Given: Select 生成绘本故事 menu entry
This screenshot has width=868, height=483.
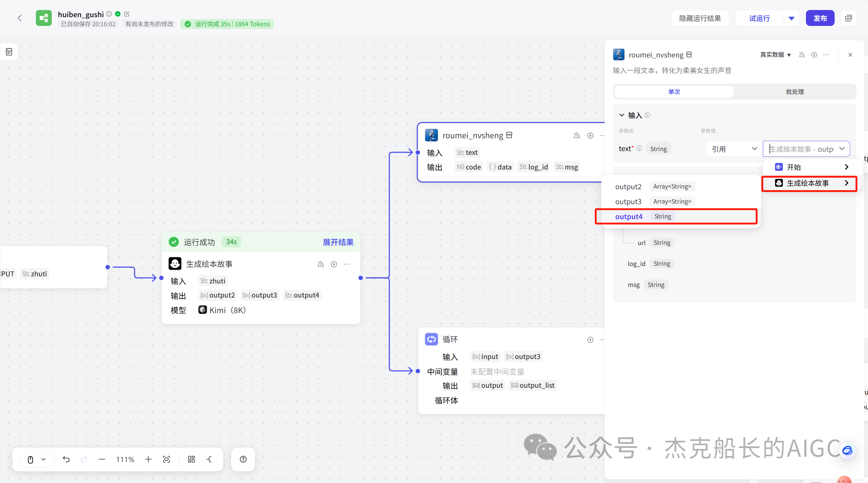Looking at the screenshot, I should [x=809, y=183].
